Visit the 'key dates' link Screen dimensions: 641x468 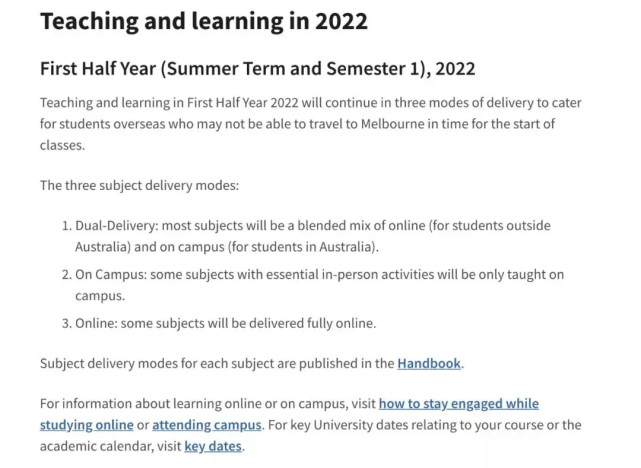pos(213,446)
